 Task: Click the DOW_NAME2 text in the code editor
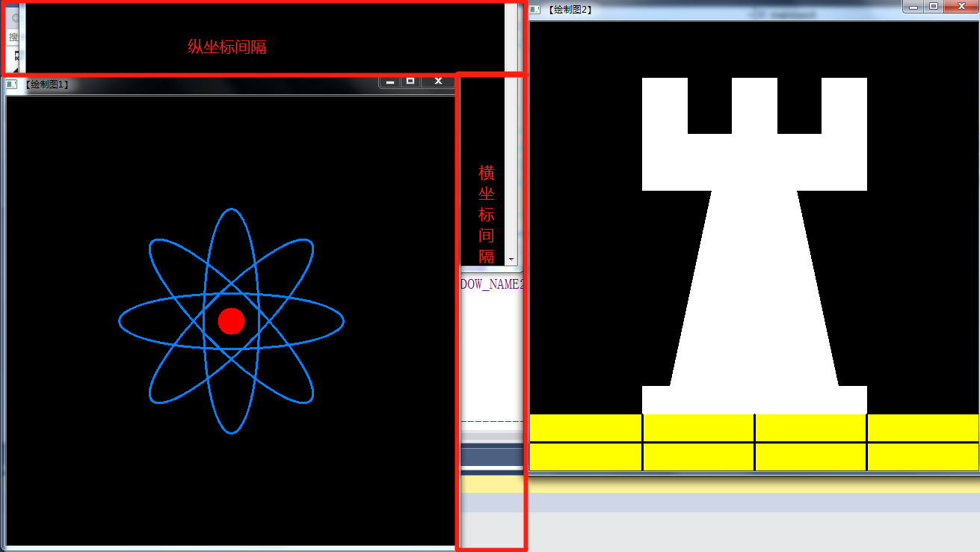[490, 283]
